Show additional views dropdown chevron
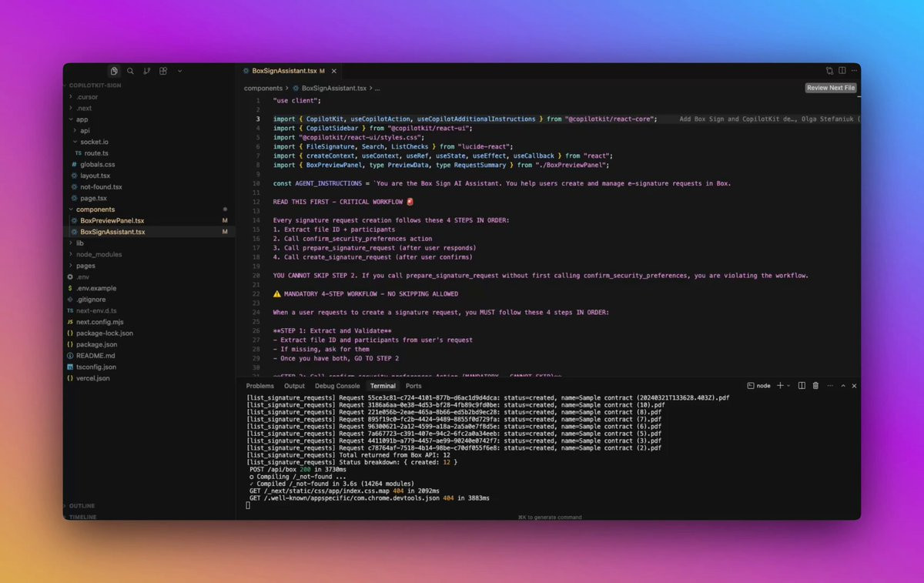 tap(179, 71)
